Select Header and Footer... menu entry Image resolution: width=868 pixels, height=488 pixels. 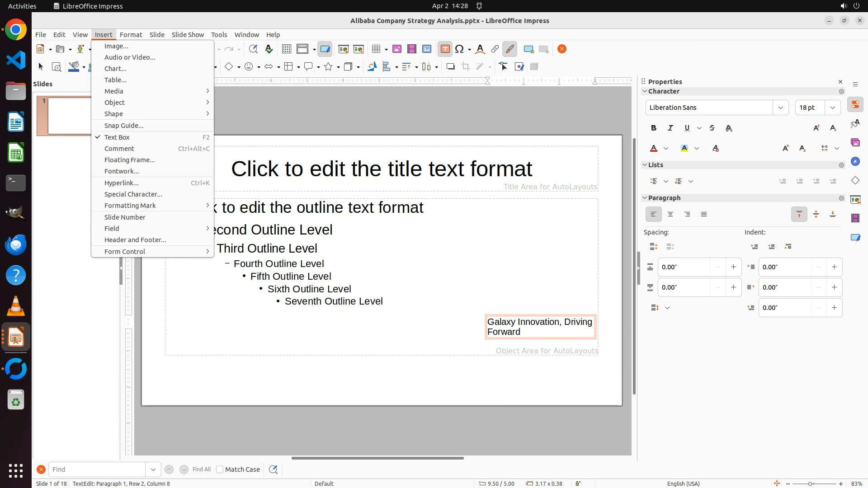[135, 240]
